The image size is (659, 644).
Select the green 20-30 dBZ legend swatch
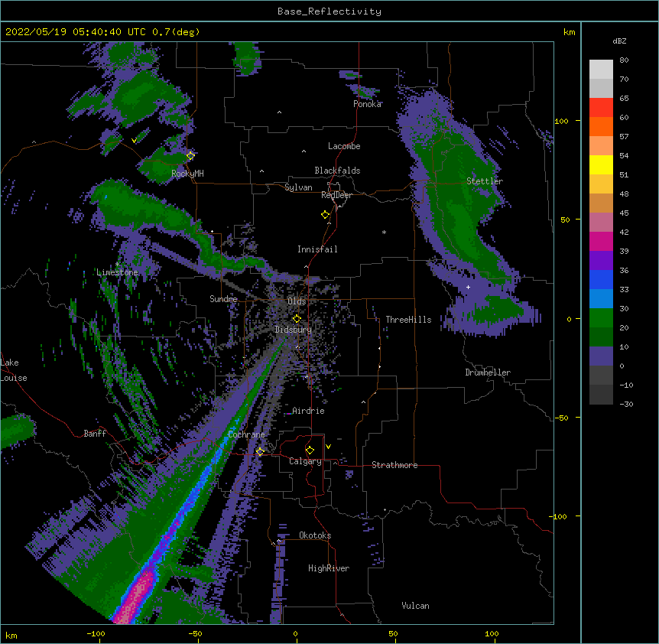click(x=601, y=318)
